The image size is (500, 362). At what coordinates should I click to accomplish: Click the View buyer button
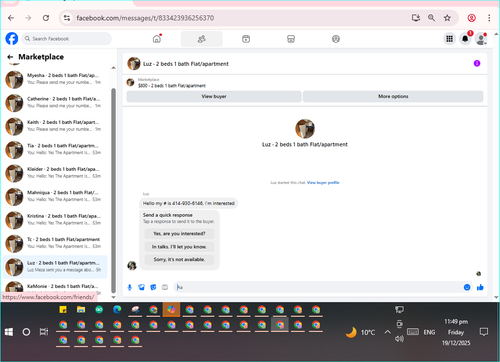[214, 96]
